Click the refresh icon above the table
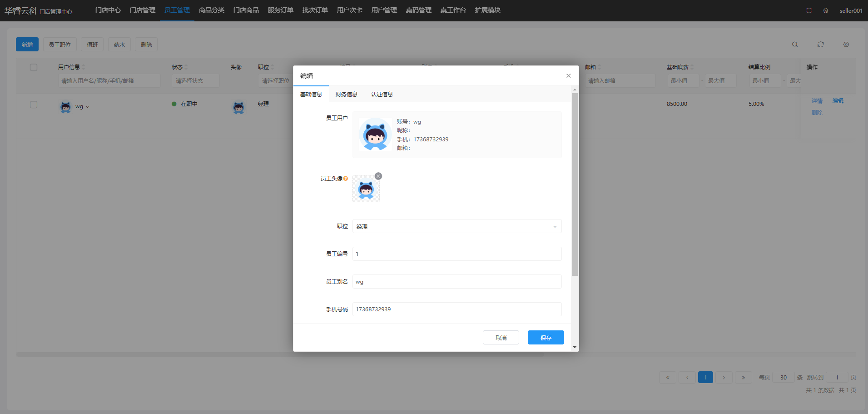 pyautogui.click(x=820, y=45)
